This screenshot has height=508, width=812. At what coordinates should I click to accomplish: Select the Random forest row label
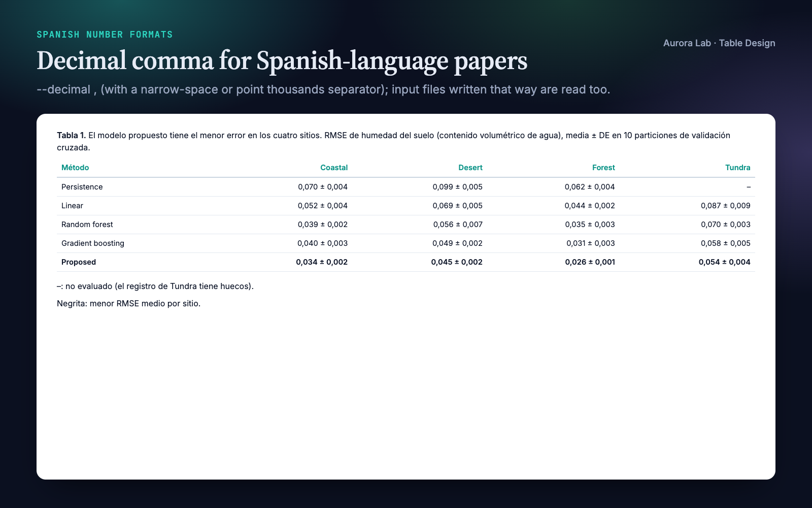click(87, 225)
